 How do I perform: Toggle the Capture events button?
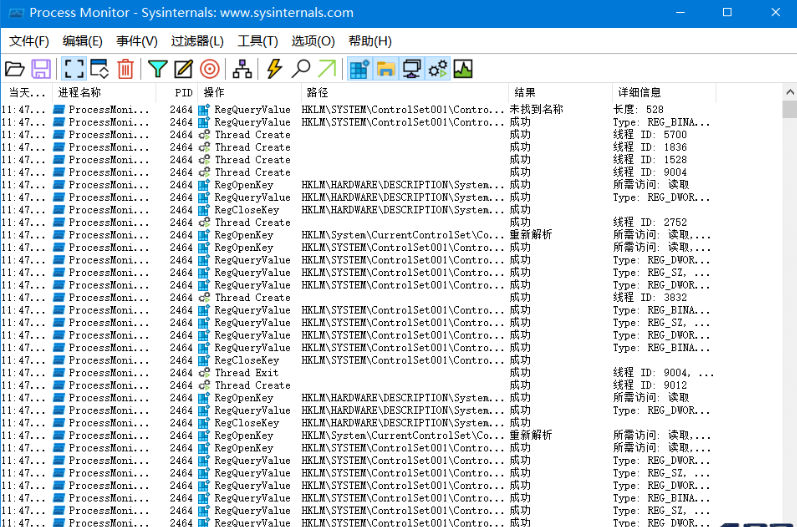[74, 69]
